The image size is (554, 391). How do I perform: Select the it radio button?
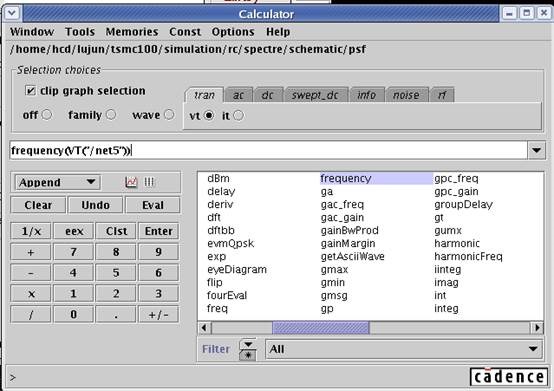238,115
